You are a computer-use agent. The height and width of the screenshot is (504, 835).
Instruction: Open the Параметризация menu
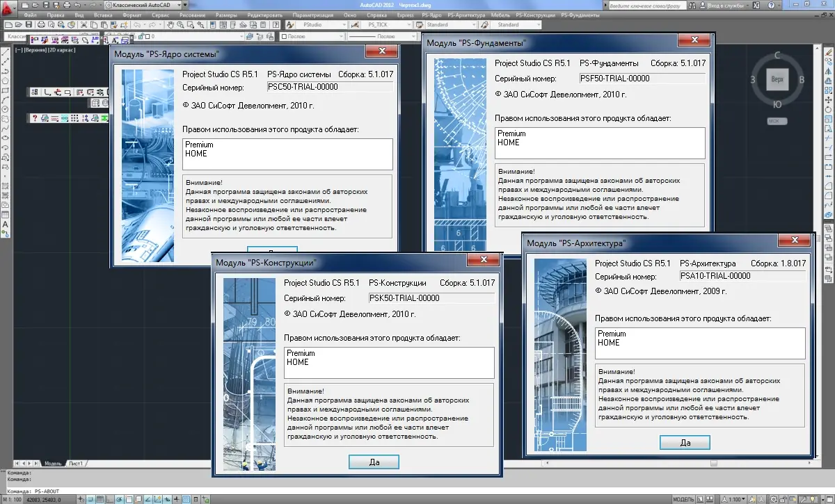click(x=313, y=15)
